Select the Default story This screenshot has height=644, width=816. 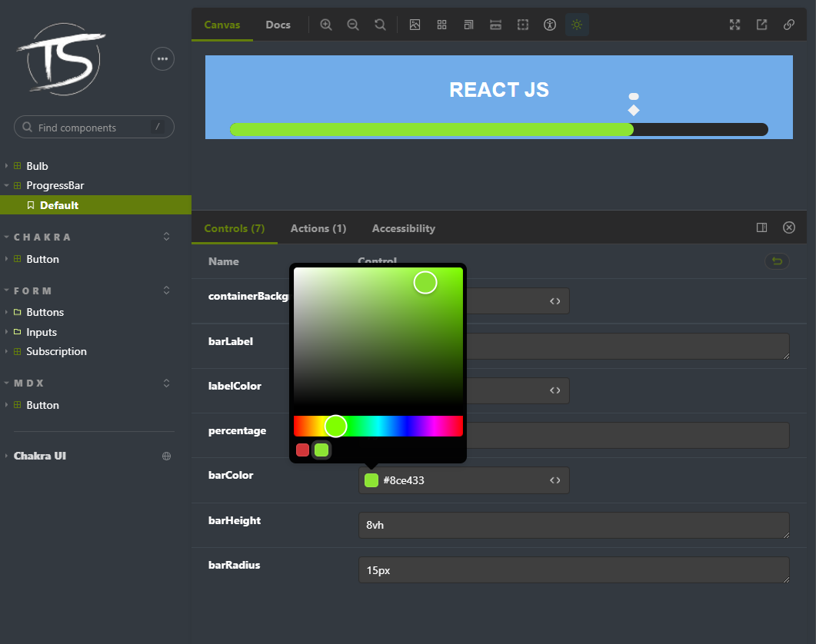pos(96,205)
